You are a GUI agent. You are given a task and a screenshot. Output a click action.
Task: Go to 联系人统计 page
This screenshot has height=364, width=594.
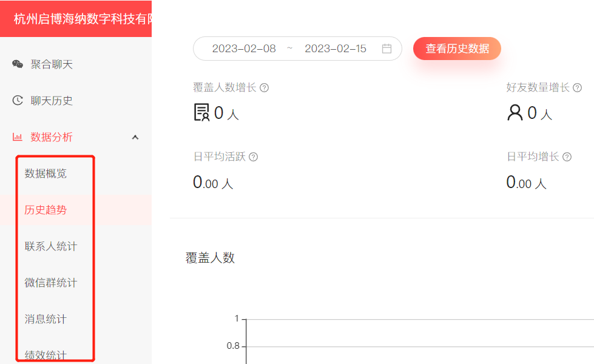(x=51, y=246)
